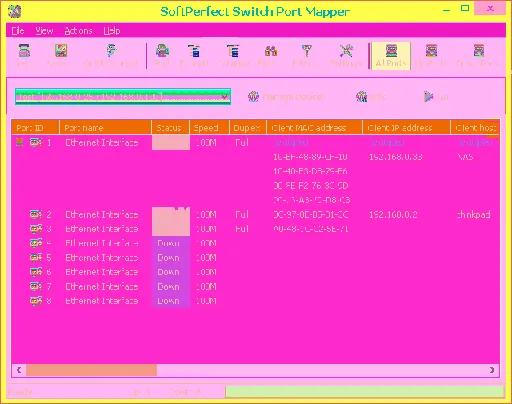Click the horizontal scrollbar right arrow
This screenshot has height=404, width=512.
click(492, 370)
